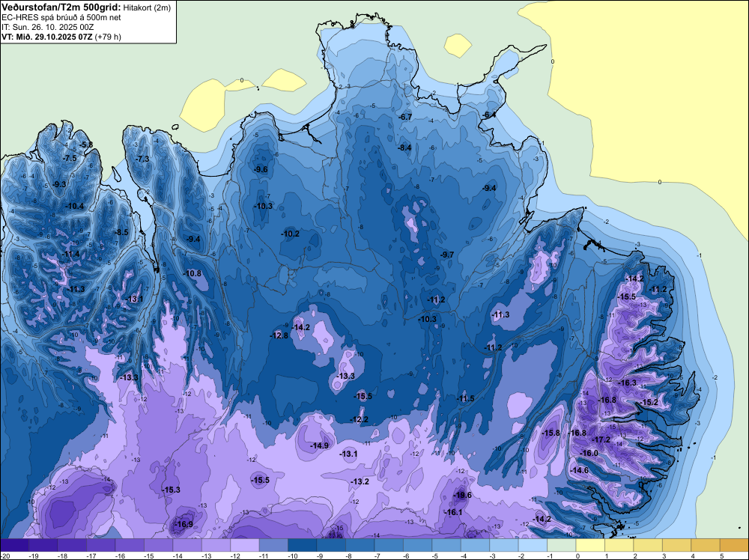Click the -6.4 temperature value
749x560 pixels.
[x=488, y=115]
